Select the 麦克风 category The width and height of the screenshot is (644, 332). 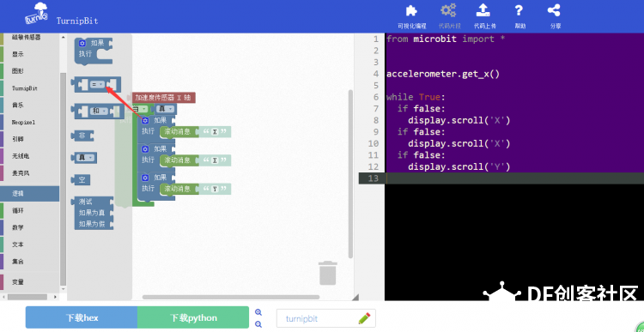click(x=29, y=173)
